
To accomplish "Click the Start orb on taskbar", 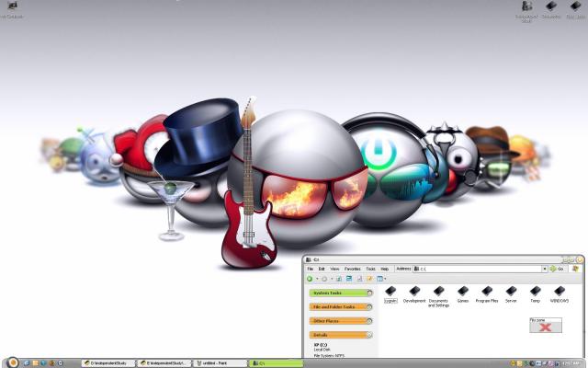I will 12,362.
